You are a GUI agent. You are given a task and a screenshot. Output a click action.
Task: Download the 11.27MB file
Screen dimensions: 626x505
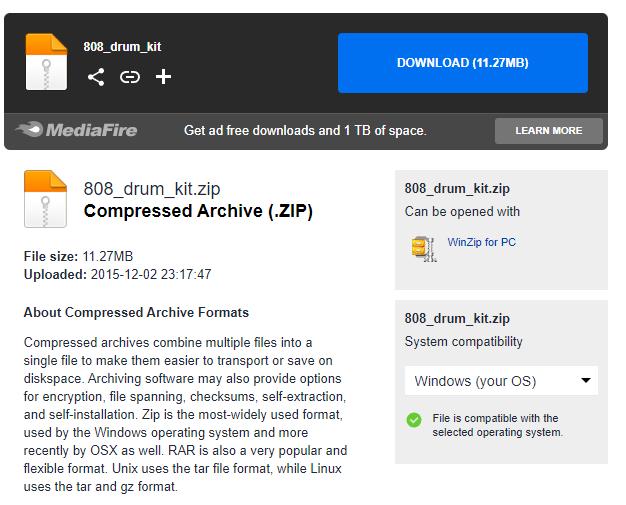click(x=463, y=63)
